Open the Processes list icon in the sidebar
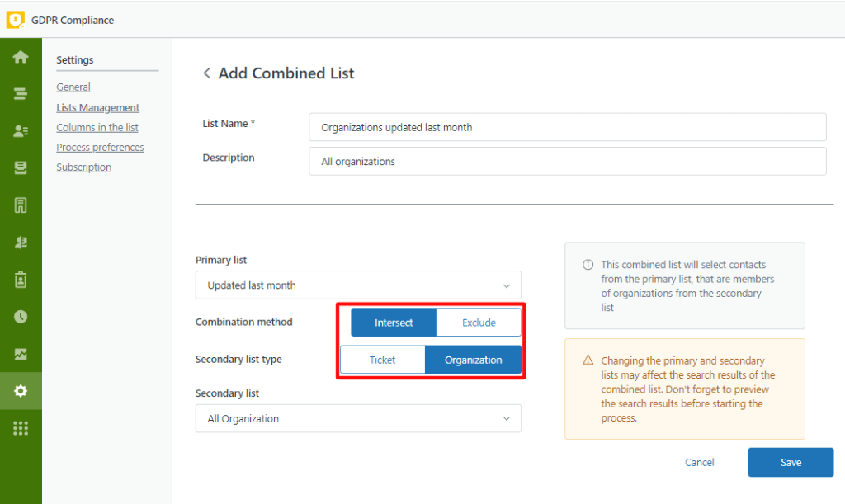This screenshot has width=845, height=504. point(21,94)
